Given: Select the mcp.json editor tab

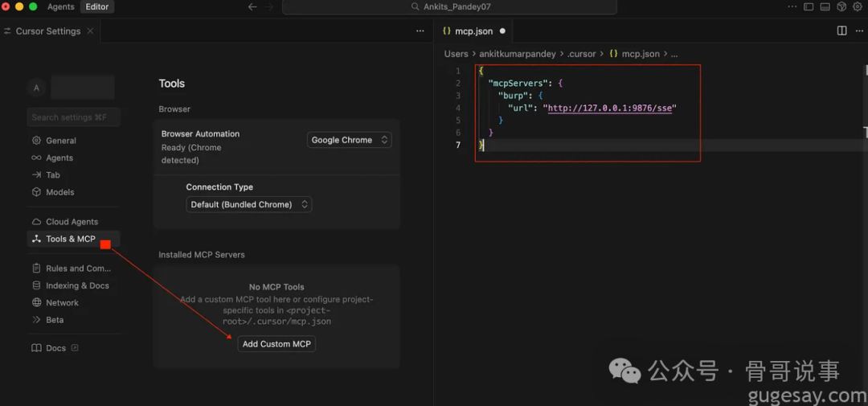Looking at the screenshot, I should tap(473, 31).
